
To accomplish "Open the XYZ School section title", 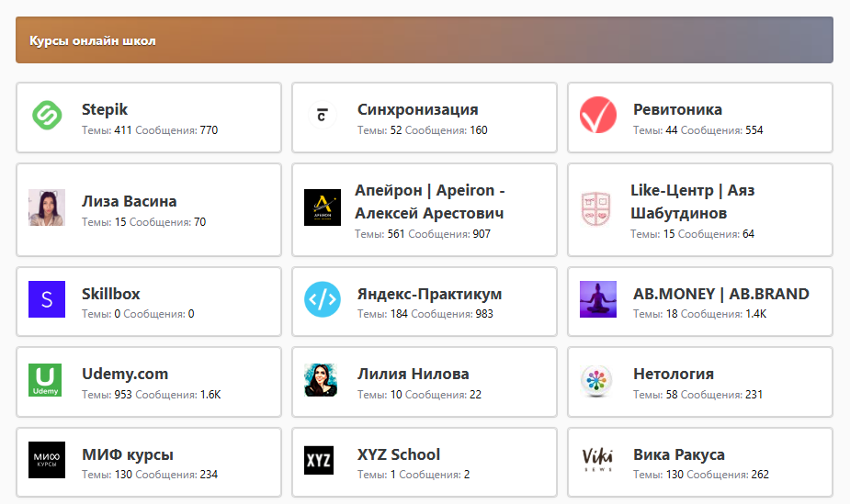I will [399, 454].
